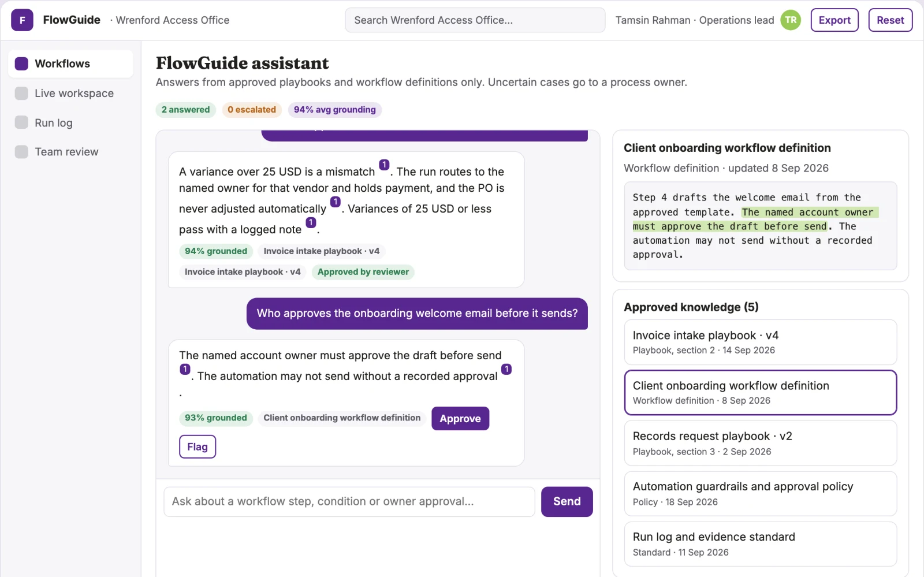Click the FlowGuide purple logo icon
The image size is (924, 577).
[x=22, y=20]
